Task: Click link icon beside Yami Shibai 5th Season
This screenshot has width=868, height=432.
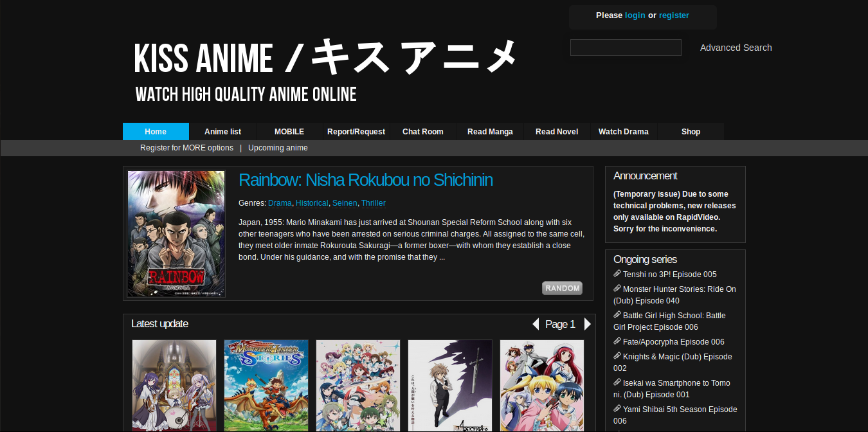Action: (617, 409)
